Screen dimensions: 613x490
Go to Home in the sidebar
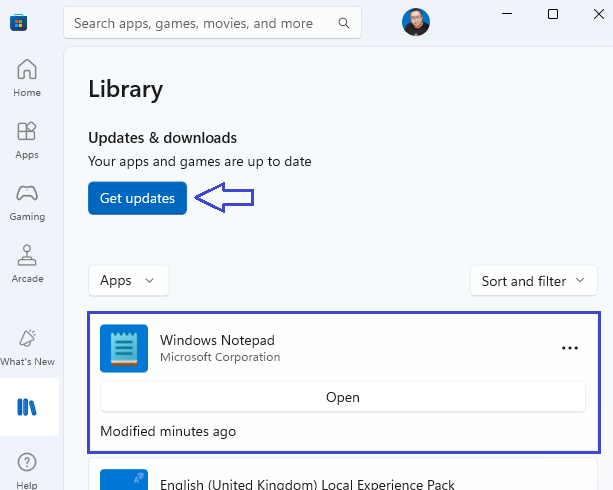click(27, 78)
